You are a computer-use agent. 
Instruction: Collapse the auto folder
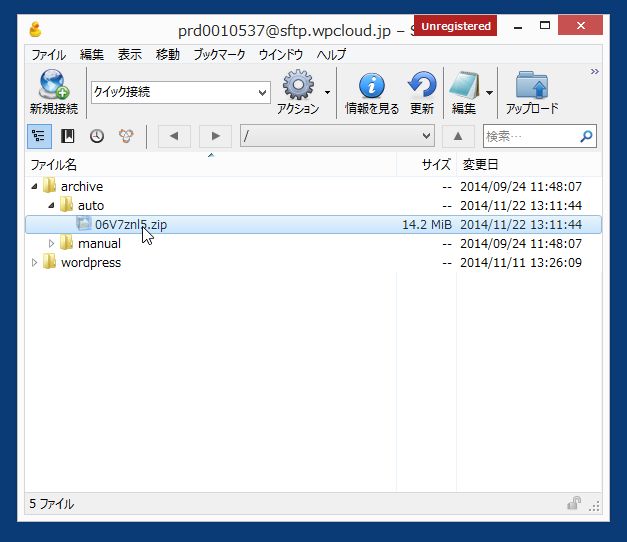tap(51, 206)
